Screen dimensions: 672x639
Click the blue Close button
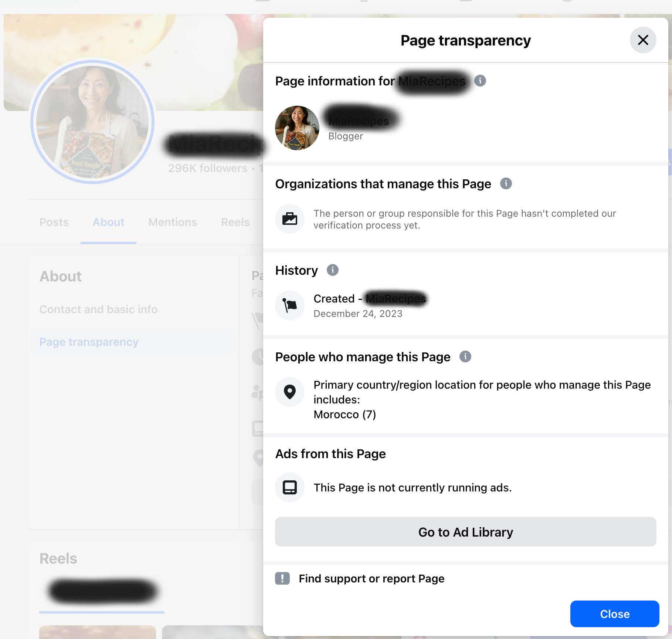pos(615,614)
